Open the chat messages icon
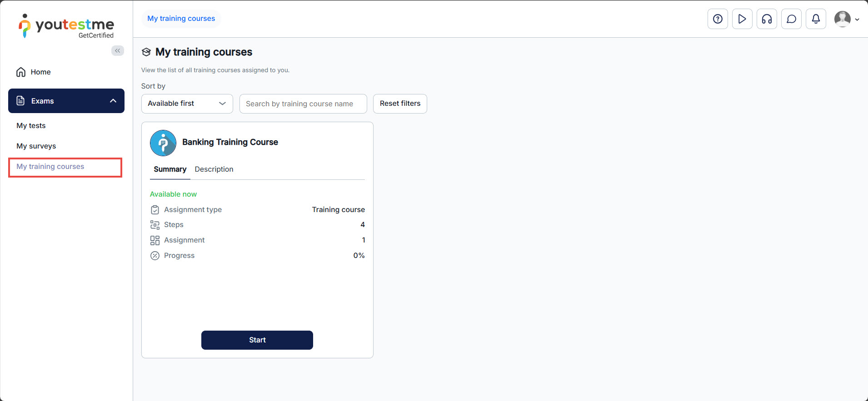 [791, 19]
